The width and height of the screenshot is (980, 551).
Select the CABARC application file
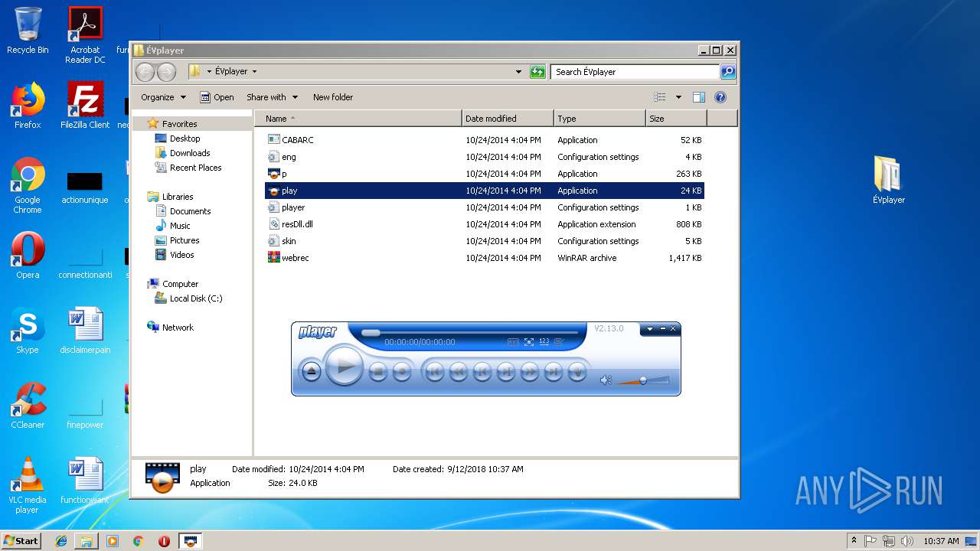click(484, 140)
